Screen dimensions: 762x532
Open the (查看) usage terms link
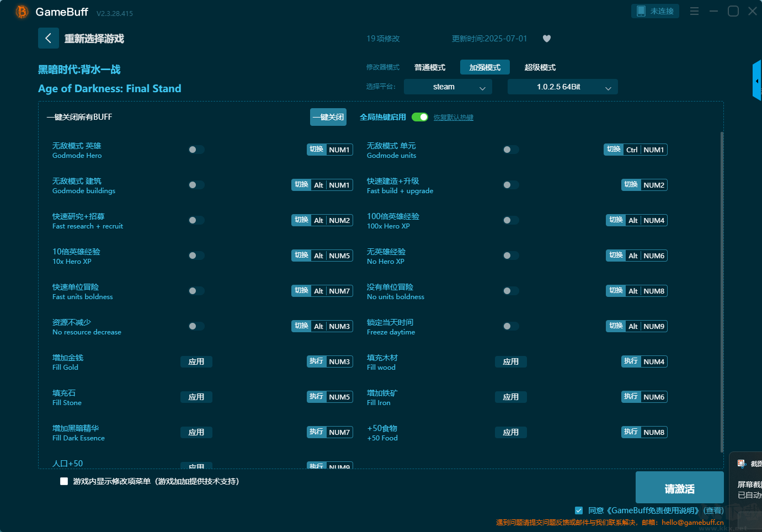pyautogui.click(x=713, y=510)
